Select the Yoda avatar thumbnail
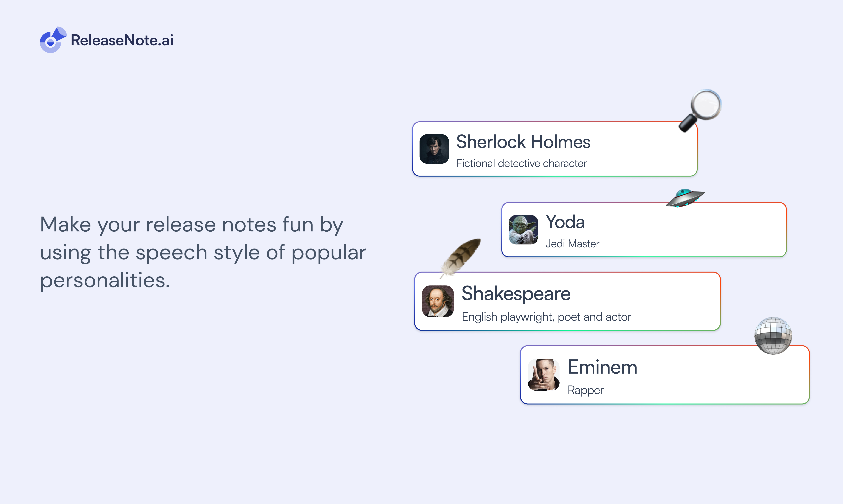Screen dimensions: 843x504 click(x=523, y=230)
